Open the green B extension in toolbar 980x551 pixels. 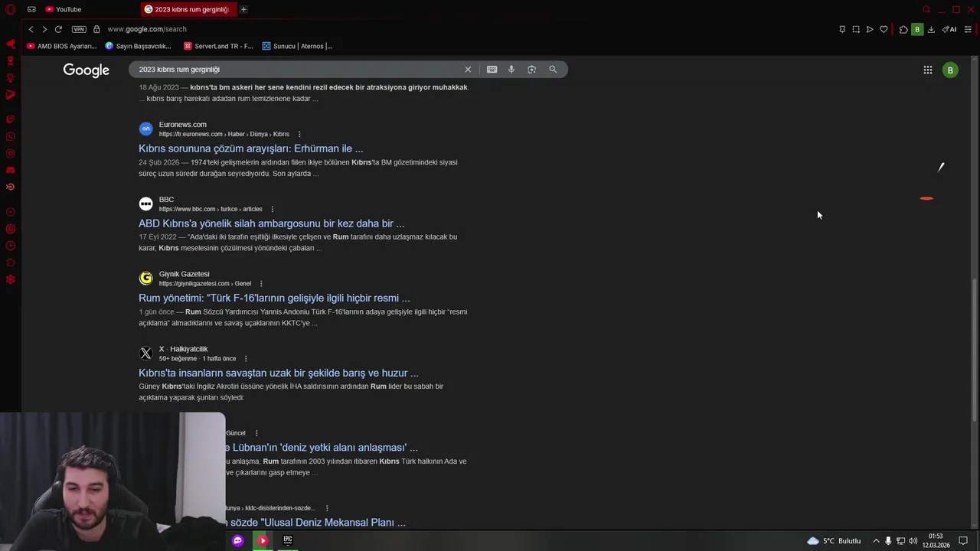pos(916,29)
